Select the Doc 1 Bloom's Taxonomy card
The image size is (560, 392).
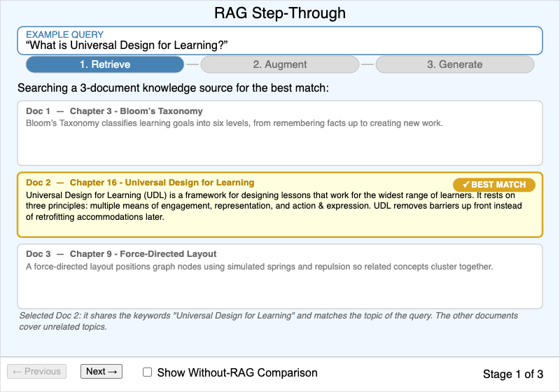pyautogui.click(x=280, y=133)
